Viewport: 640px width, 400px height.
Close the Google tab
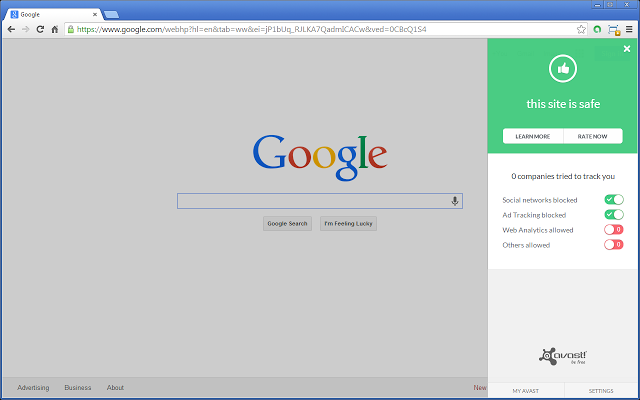(x=95, y=14)
